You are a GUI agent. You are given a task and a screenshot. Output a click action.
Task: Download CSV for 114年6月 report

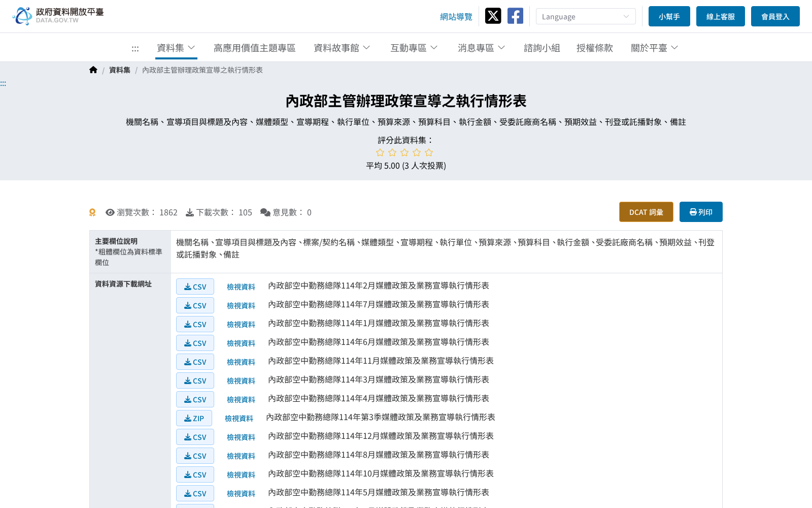click(x=195, y=343)
